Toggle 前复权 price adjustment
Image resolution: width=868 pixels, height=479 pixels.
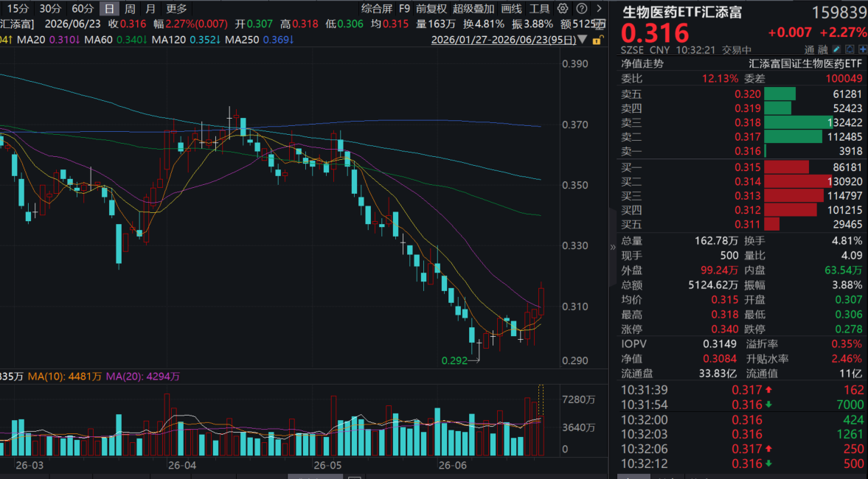point(431,8)
